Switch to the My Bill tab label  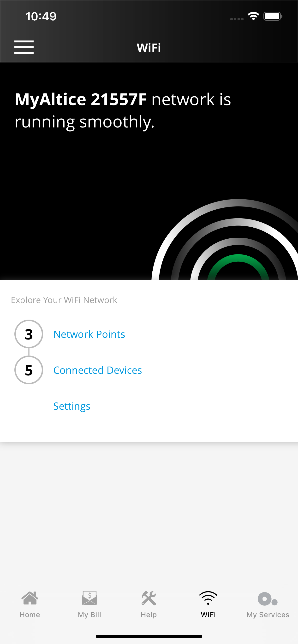(89, 615)
